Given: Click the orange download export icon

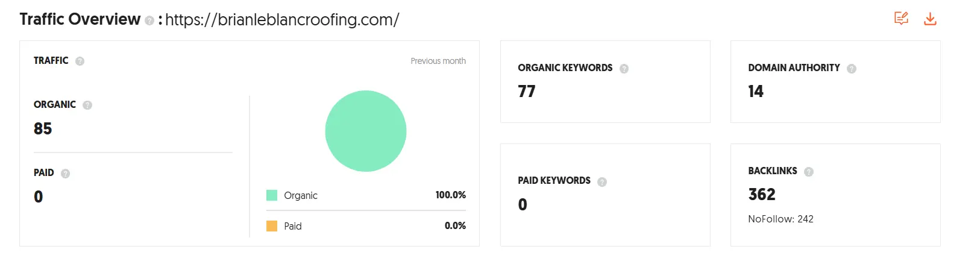Looking at the screenshot, I should click(x=930, y=19).
